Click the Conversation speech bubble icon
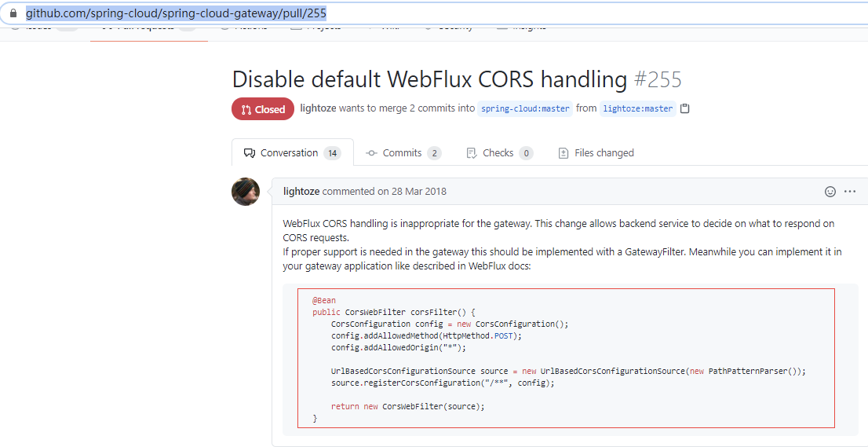This screenshot has height=447, width=868. 249,153
